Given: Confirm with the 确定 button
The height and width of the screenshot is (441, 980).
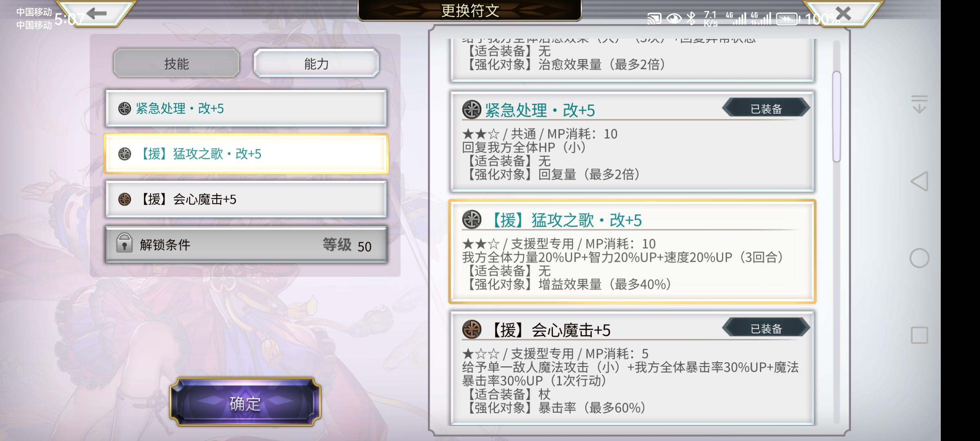Looking at the screenshot, I should point(245,403).
